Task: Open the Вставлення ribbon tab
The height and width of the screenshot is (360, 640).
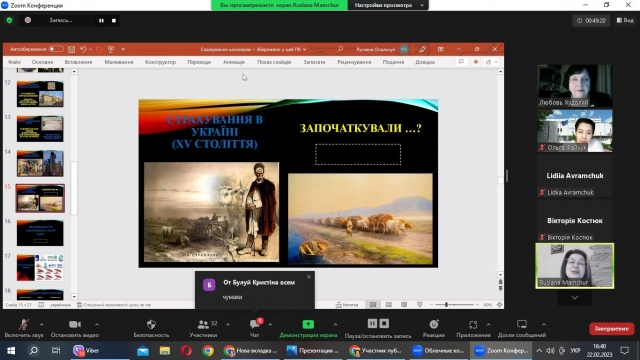Action: point(78,62)
